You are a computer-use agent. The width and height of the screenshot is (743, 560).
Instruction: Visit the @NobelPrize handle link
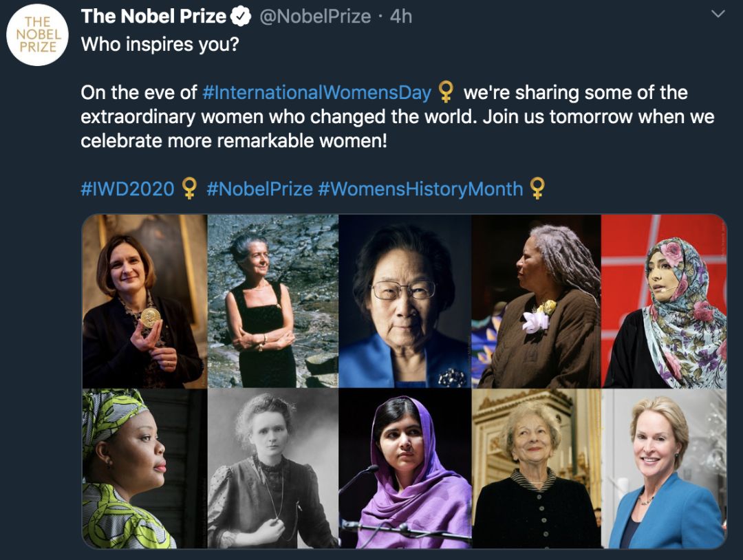click(315, 17)
